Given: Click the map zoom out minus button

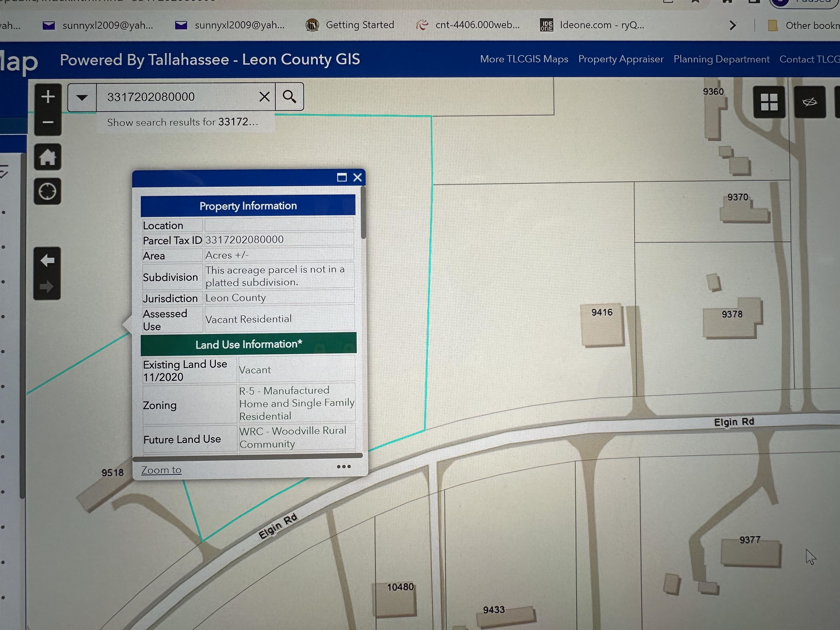Looking at the screenshot, I should pyautogui.click(x=48, y=122).
